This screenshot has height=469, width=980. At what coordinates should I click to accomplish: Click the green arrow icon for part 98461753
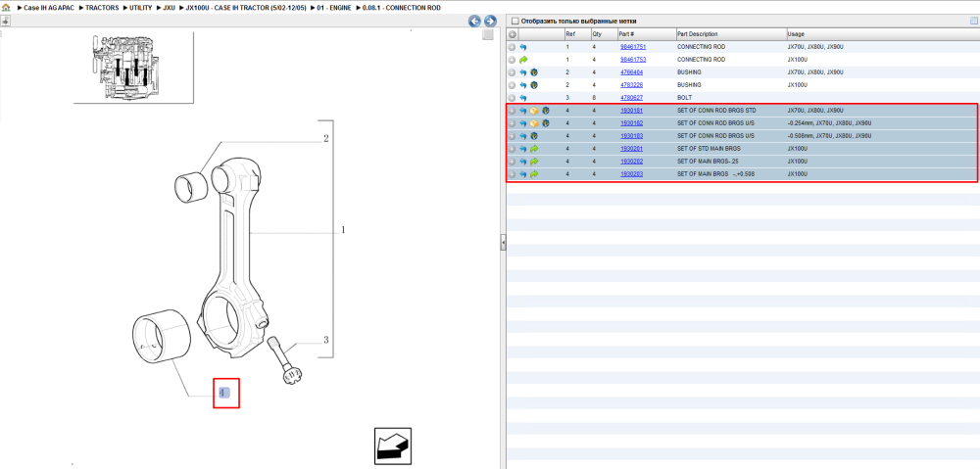point(523,60)
